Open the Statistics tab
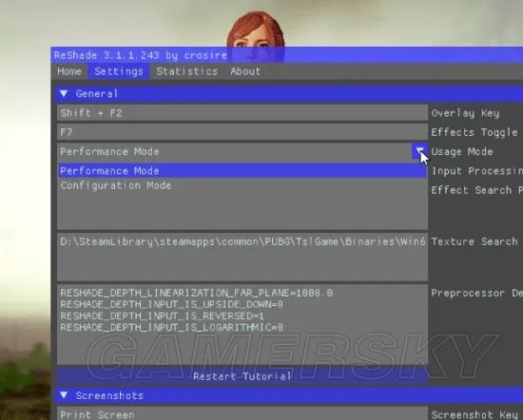523x420 pixels. [186, 71]
